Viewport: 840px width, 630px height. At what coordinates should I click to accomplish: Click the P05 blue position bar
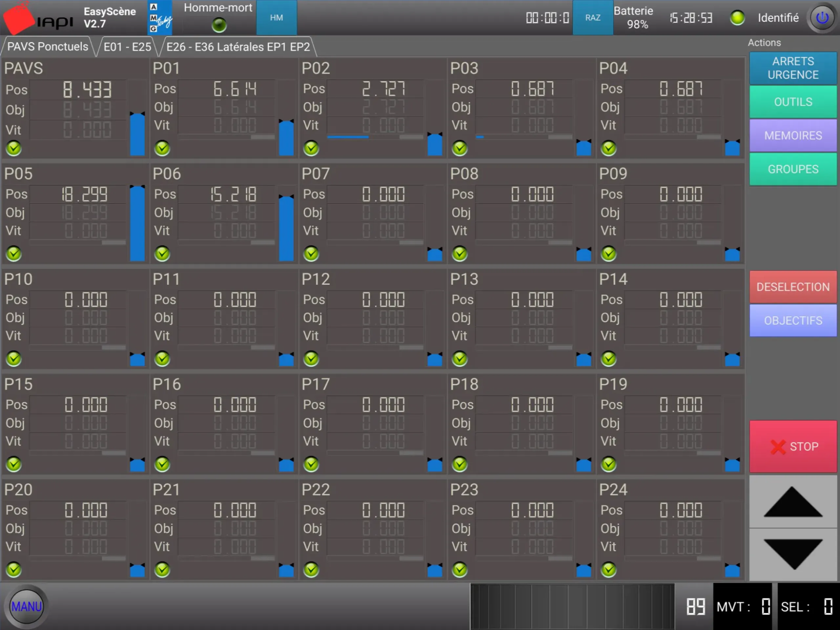coord(137,223)
